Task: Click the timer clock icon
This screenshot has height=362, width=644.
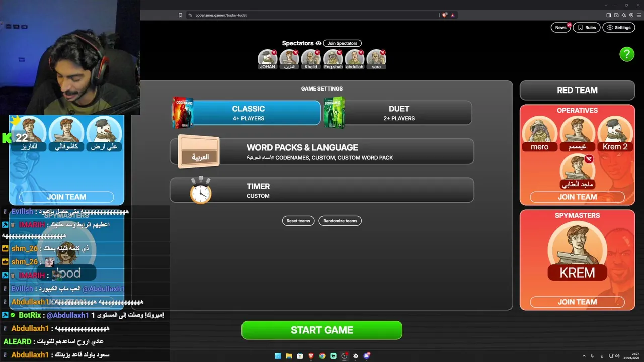Action: coord(200,191)
